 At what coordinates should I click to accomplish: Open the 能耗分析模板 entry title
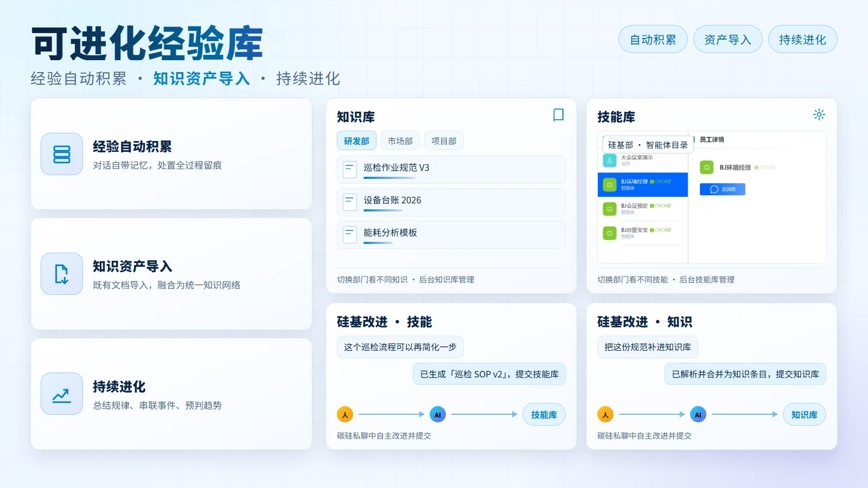coord(390,233)
